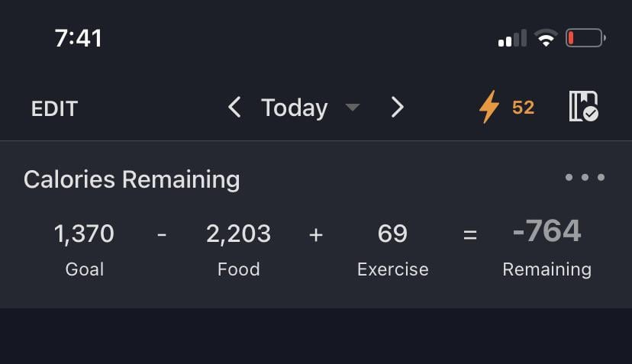
Task: Tap the 1,370 Goal value
Action: 84,234
